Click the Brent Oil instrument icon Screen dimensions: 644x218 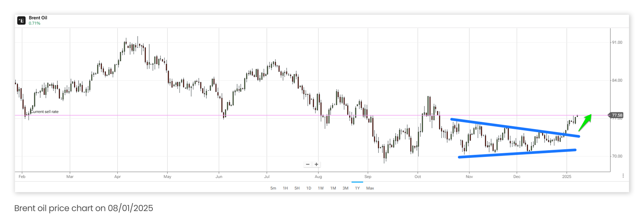point(21,21)
